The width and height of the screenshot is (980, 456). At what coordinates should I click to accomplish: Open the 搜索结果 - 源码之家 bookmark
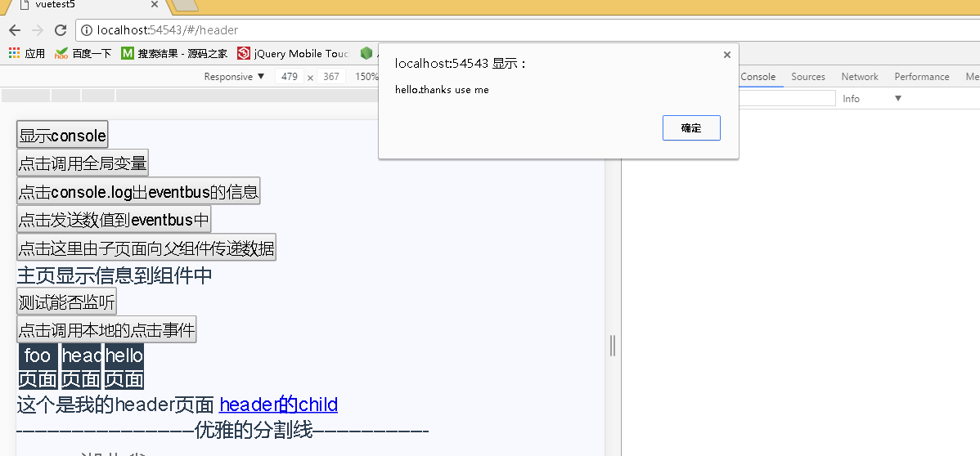(x=174, y=54)
